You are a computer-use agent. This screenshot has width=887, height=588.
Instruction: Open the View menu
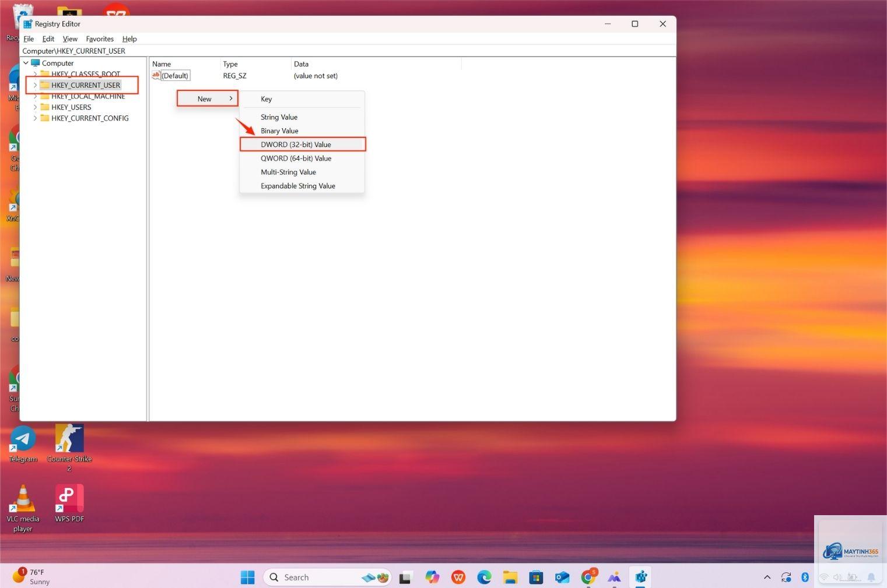70,39
